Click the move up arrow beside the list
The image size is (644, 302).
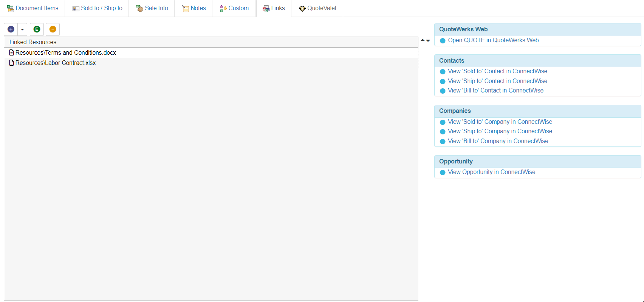coord(423,40)
